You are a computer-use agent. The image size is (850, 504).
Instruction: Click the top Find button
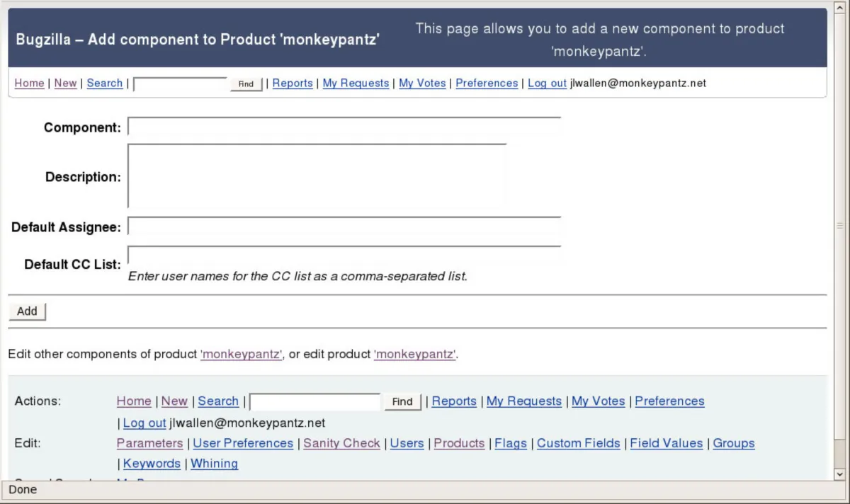(x=246, y=84)
